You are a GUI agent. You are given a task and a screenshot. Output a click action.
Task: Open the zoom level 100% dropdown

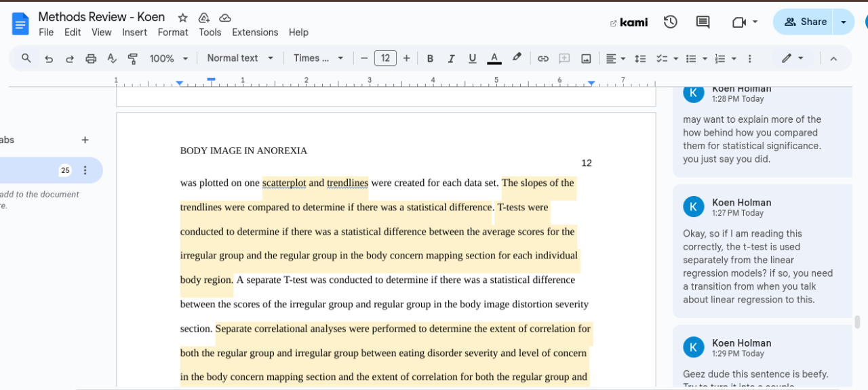pos(169,59)
